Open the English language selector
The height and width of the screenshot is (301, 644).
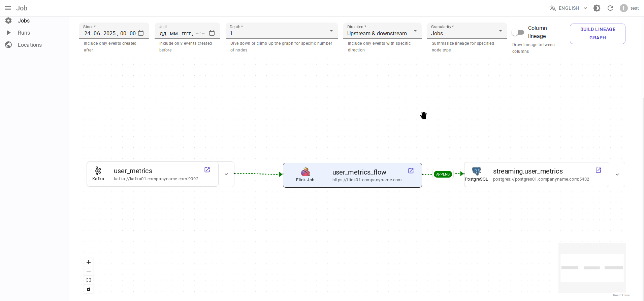(x=569, y=8)
